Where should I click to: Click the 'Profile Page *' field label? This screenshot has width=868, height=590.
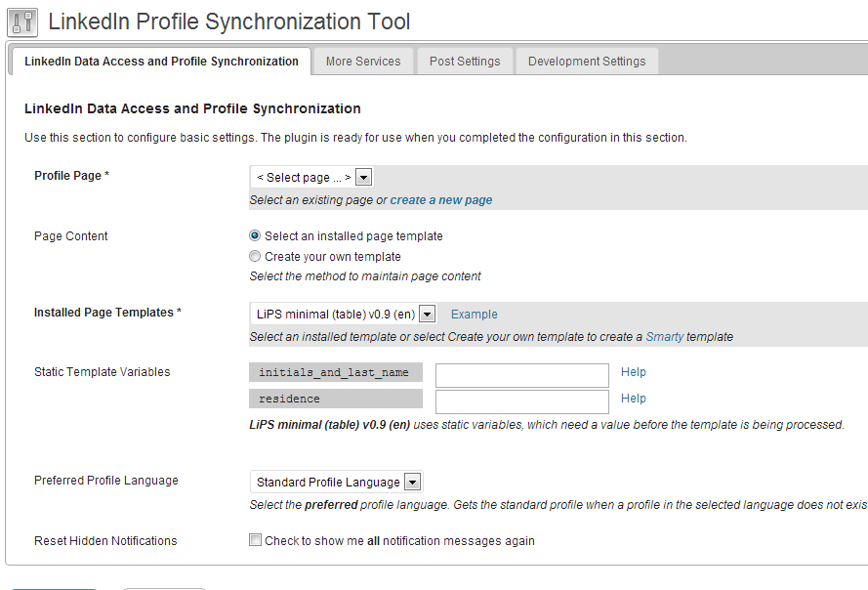click(71, 176)
